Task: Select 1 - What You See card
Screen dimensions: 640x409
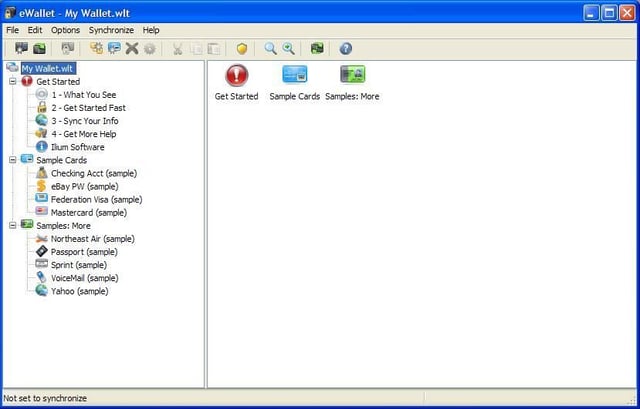Action: [83, 95]
